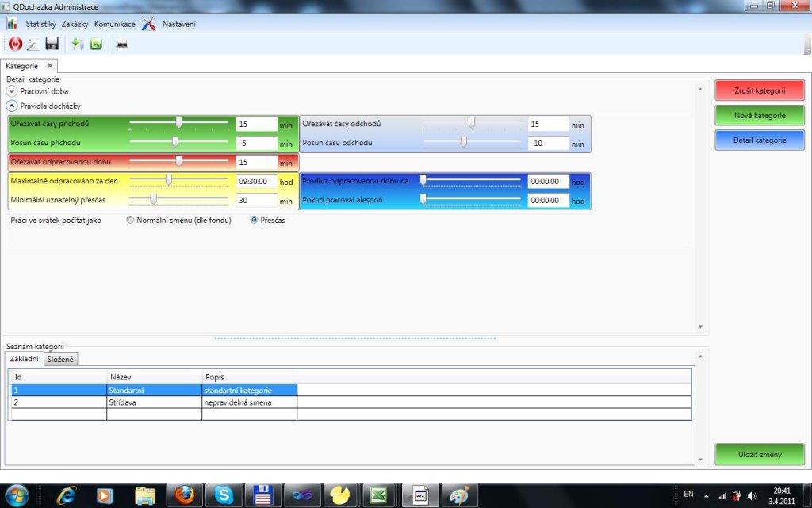This screenshot has height=508, width=812.
Task: Click the bar chart statistics icon
Action: pyautogui.click(x=12, y=23)
